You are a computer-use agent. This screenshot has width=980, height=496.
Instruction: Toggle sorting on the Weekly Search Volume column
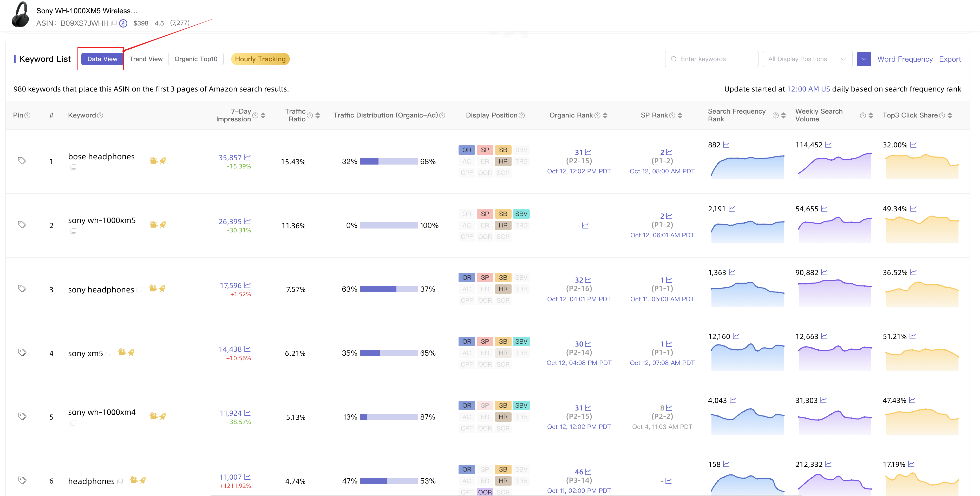[x=871, y=115]
